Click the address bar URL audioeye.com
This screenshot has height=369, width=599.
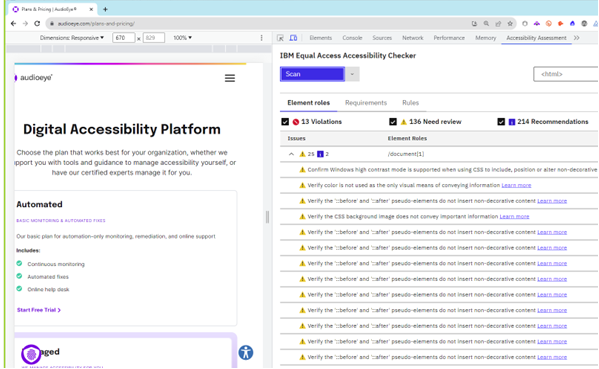point(96,24)
